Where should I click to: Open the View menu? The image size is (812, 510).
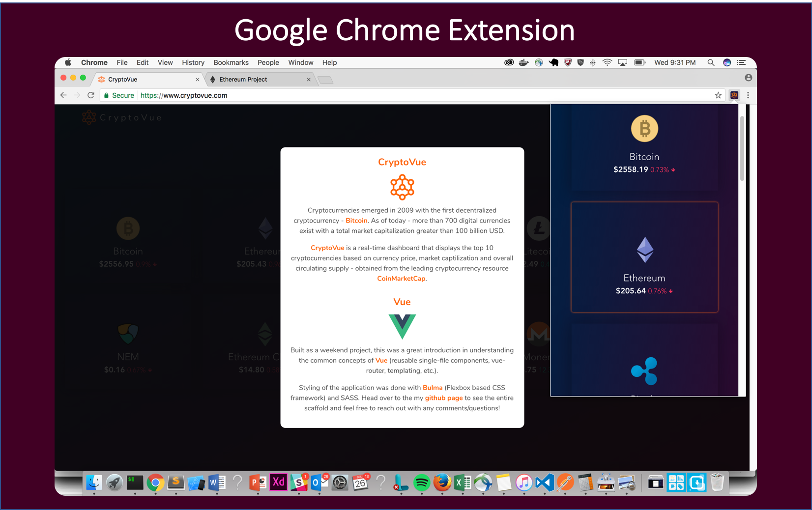click(x=165, y=62)
